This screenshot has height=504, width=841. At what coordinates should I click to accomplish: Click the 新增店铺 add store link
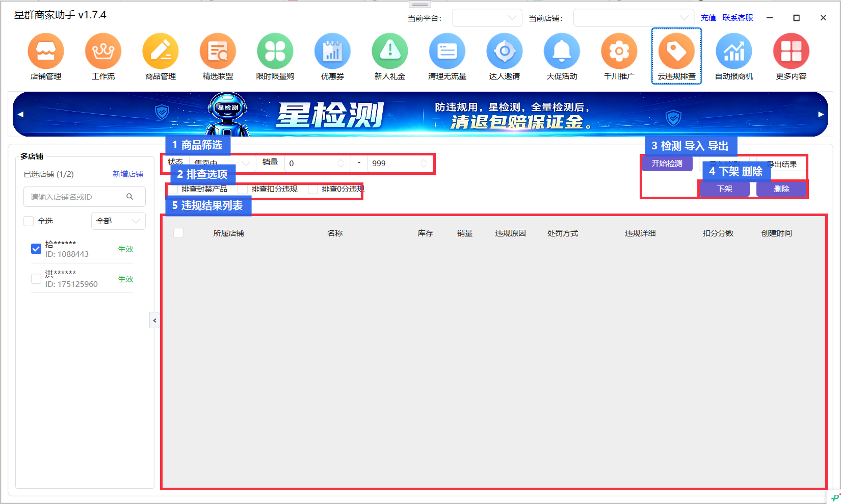128,174
